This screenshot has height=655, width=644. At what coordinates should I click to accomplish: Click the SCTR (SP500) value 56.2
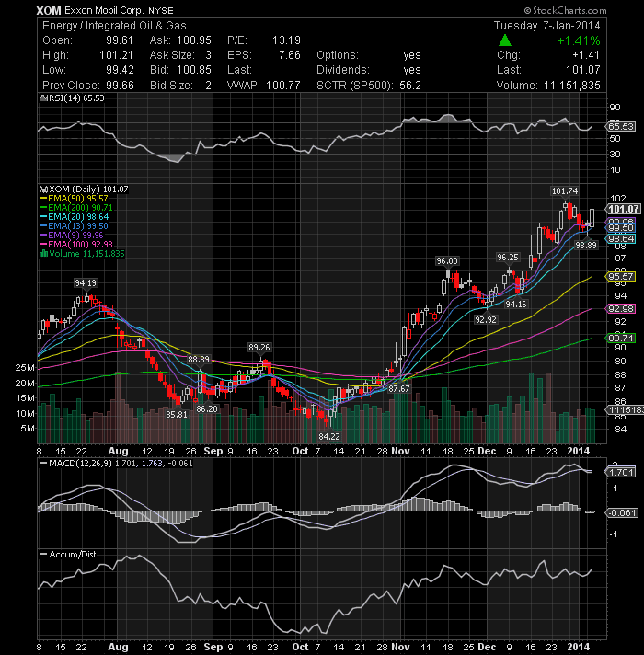click(x=409, y=86)
